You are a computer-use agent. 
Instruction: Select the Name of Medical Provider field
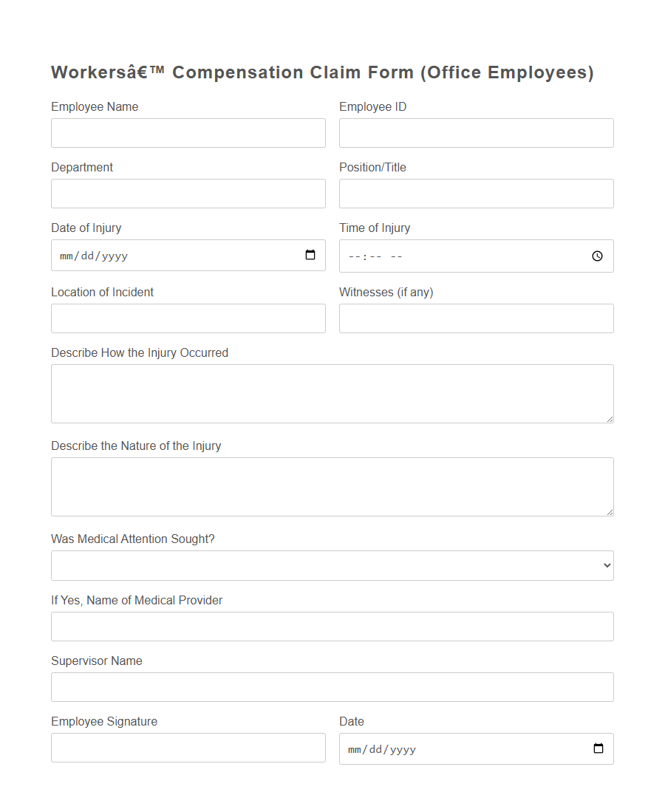tap(332, 626)
